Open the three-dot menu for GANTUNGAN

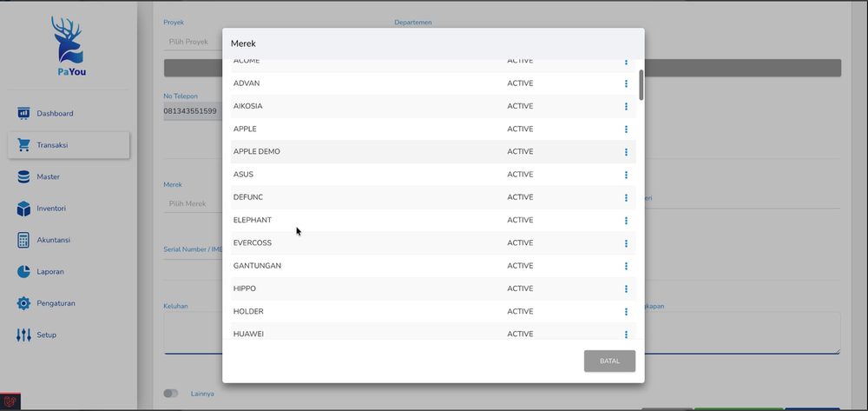pyautogui.click(x=626, y=266)
